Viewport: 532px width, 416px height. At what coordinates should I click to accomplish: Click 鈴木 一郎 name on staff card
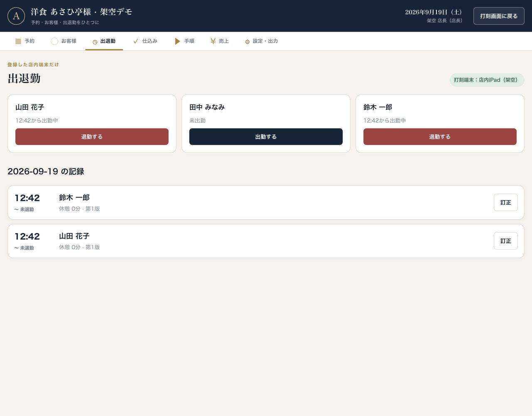click(x=378, y=107)
